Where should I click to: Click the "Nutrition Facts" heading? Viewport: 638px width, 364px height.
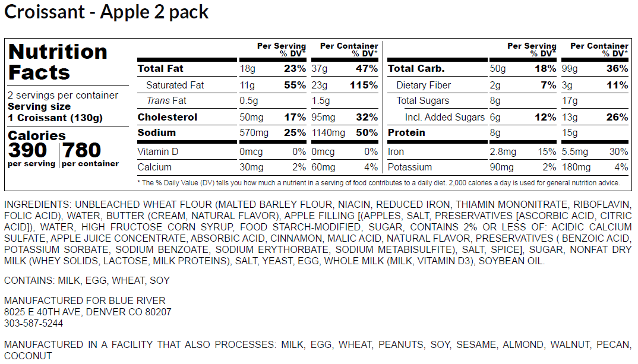(58, 62)
